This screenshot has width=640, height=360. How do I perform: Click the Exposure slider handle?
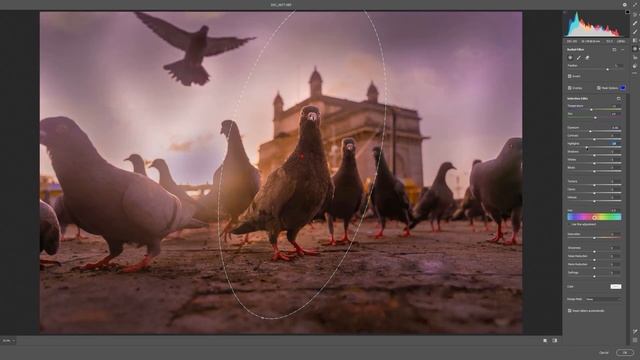[x=590, y=131]
